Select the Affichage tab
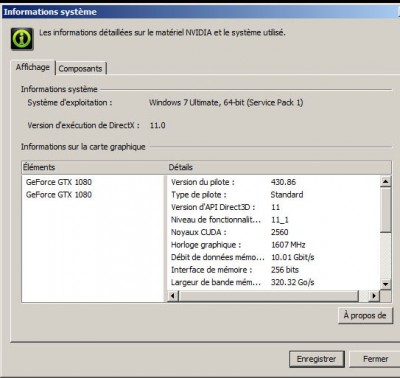 coord(33,67)
